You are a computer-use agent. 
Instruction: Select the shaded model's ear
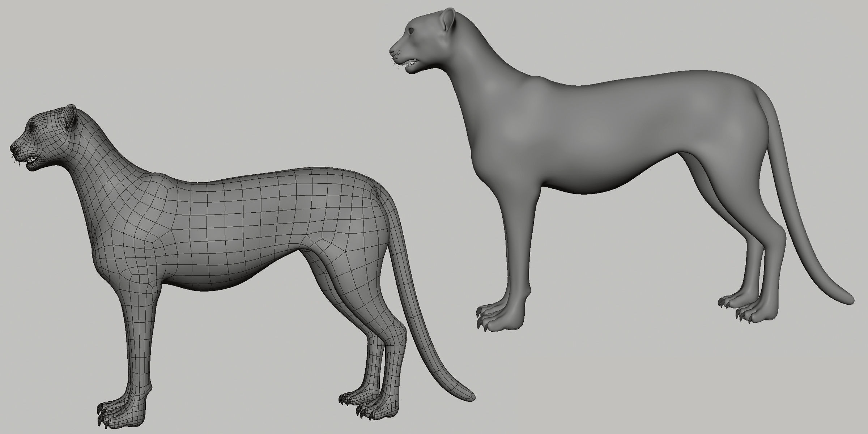coord(449,19)
